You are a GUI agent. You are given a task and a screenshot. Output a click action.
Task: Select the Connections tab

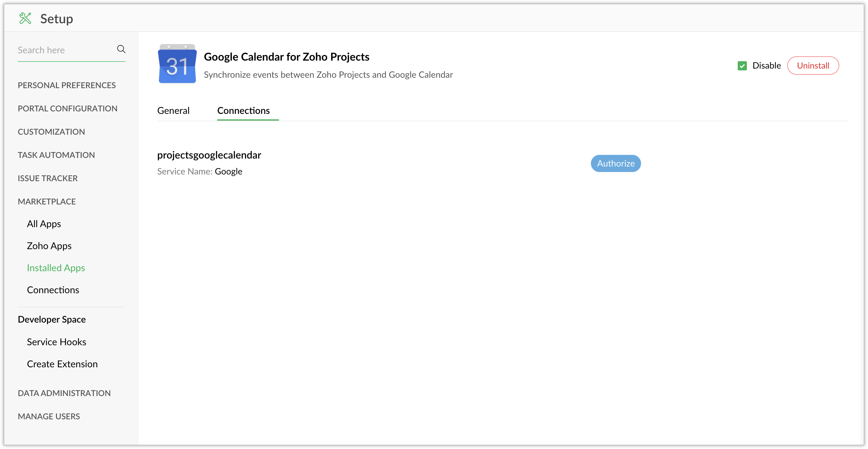[x=243, y=110]
